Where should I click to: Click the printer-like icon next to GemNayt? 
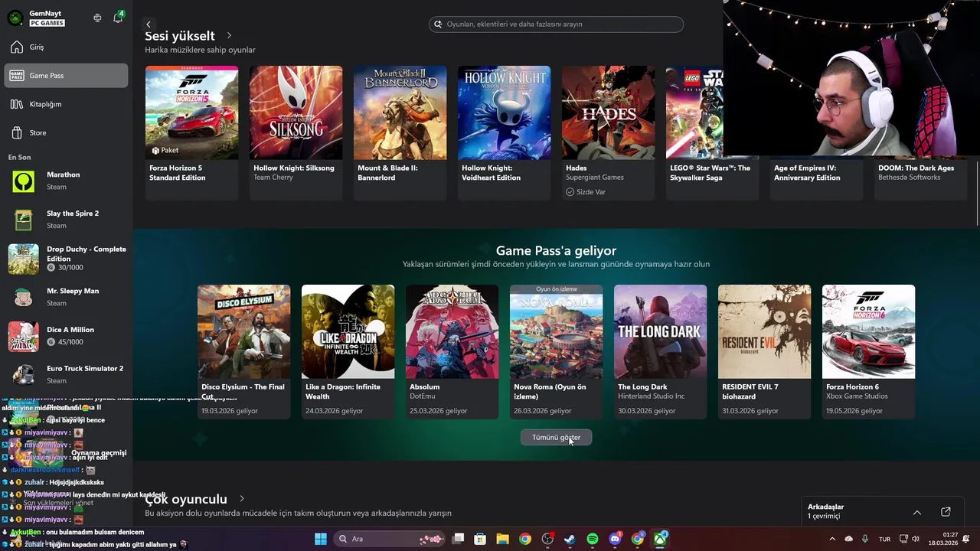97,18
